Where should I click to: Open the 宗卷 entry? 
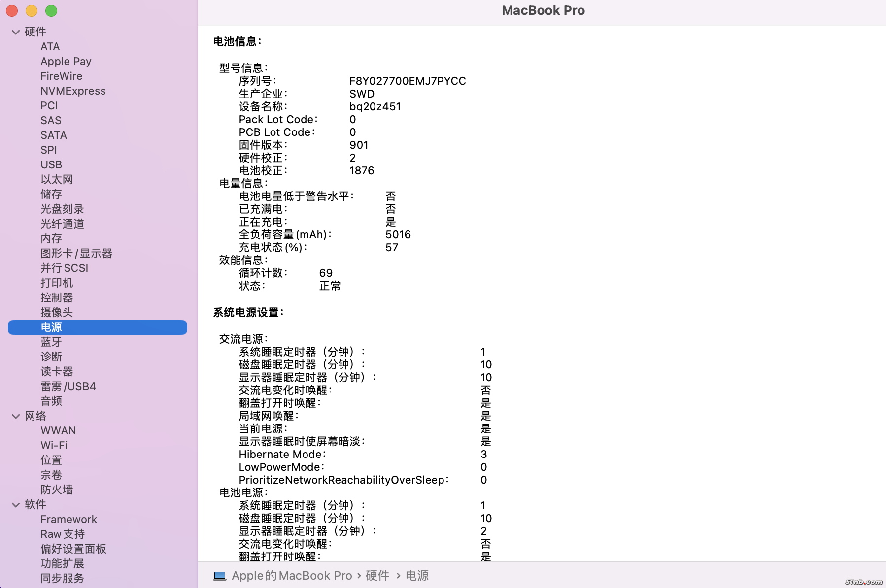(51, 475)
